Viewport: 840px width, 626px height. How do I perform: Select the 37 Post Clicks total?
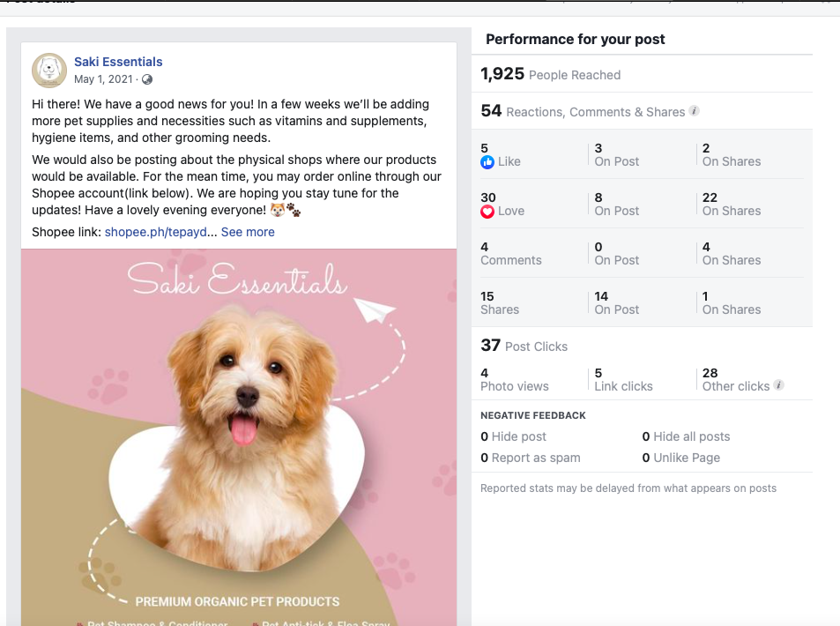pos(524,346)
